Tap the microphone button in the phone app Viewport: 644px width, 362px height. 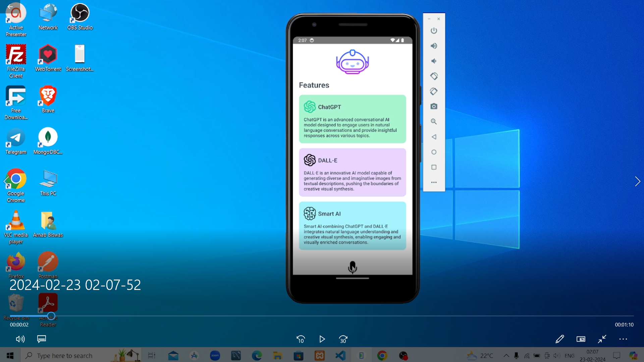[x=352, y=267]
